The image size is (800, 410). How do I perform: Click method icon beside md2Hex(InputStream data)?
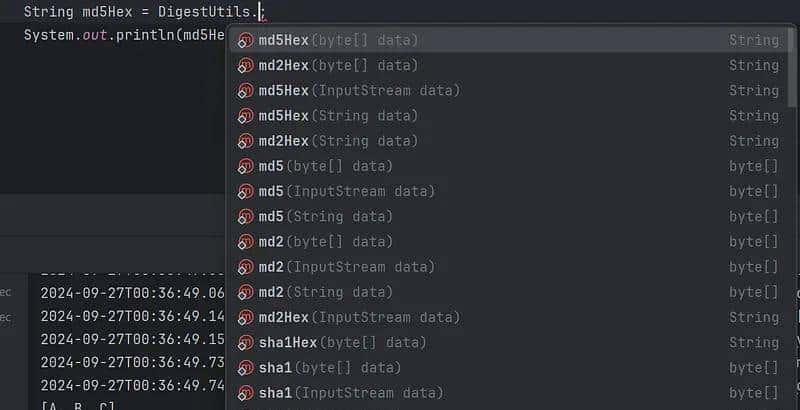[245, 318]
